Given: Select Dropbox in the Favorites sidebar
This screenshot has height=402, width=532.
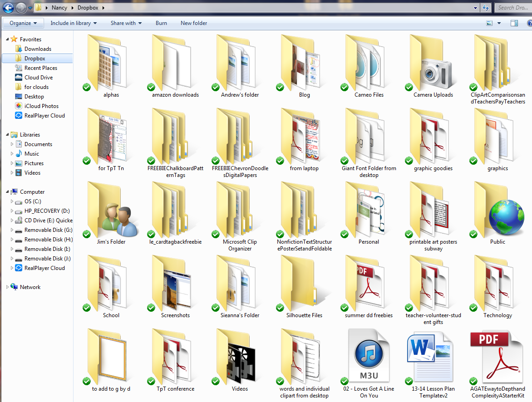Looking at the screenshot, I should click(x=38, y=59).
